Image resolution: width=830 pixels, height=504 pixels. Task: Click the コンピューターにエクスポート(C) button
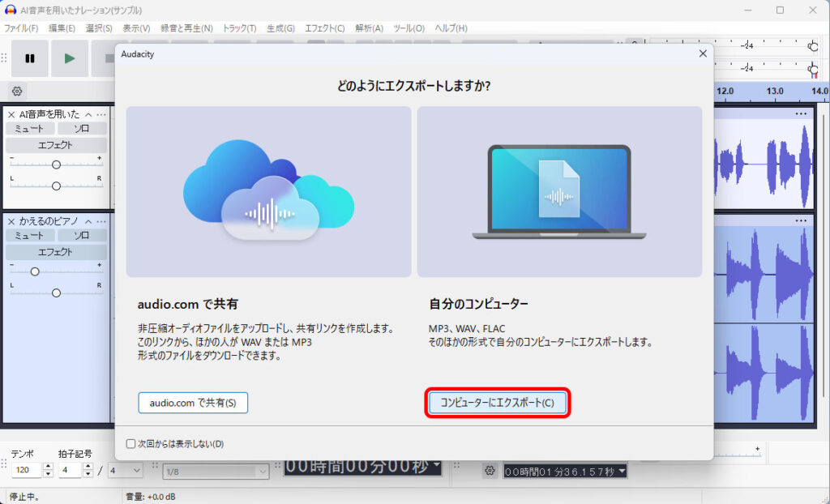pyautogui.click(x=497, y=403)
